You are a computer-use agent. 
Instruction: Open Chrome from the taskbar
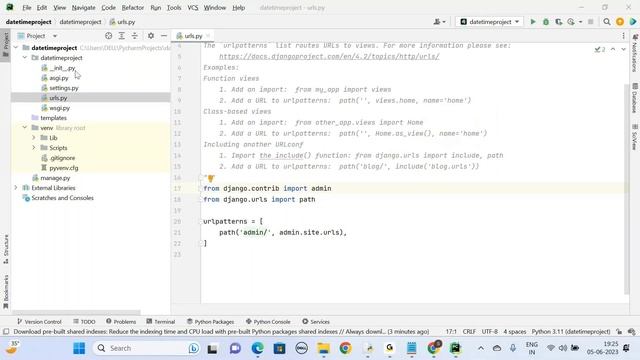pos(345,348)
